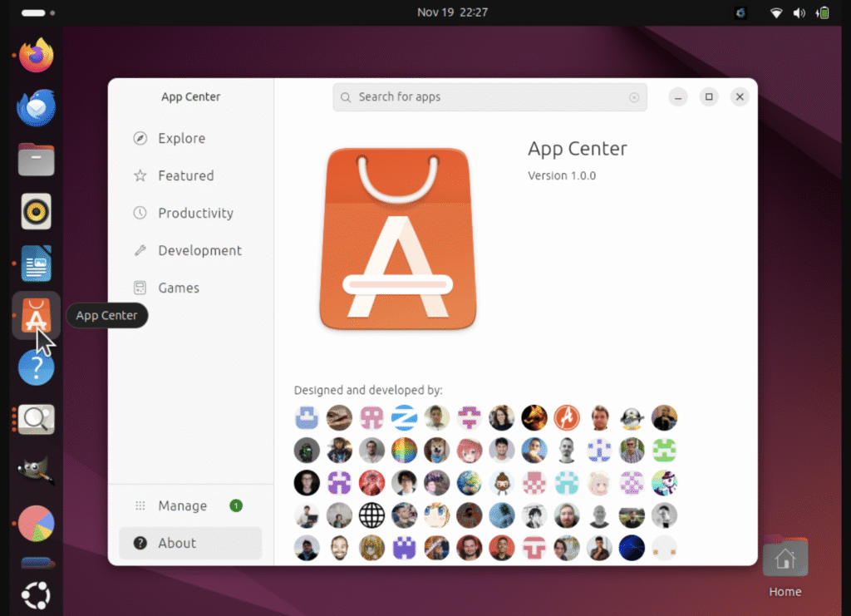Click the globe avatar among contributors
This screenshot has height=616, width=851.
pos(371,515)
